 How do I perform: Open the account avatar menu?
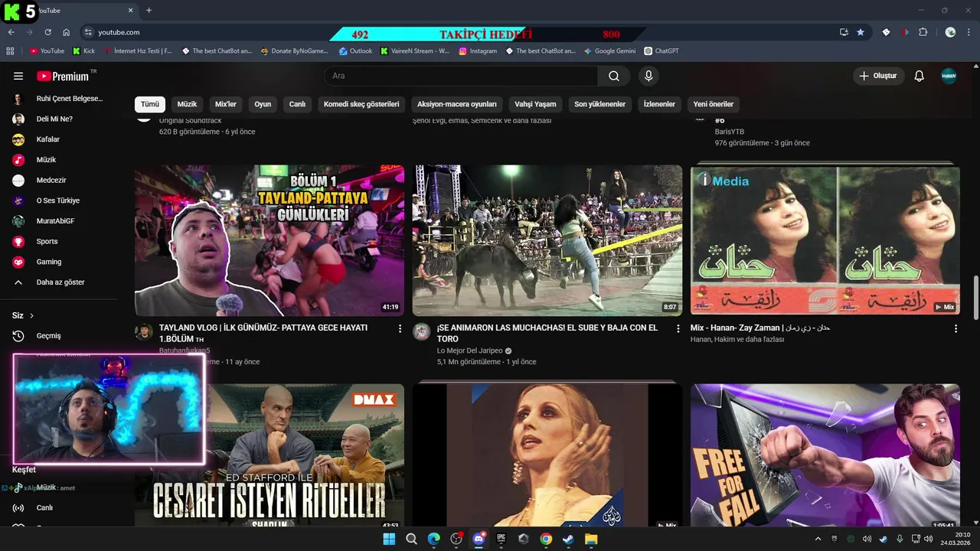point(949,76)
